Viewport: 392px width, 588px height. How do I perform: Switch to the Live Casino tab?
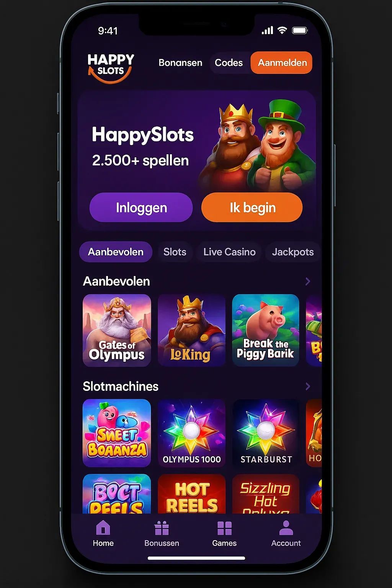coord(229,252)
